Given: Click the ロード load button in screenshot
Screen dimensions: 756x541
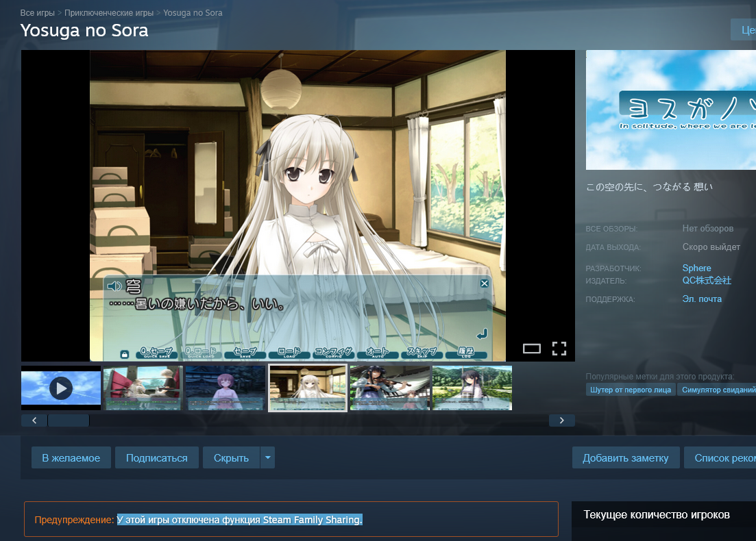Looking at the screenshot, I should (x=289, y=353).
